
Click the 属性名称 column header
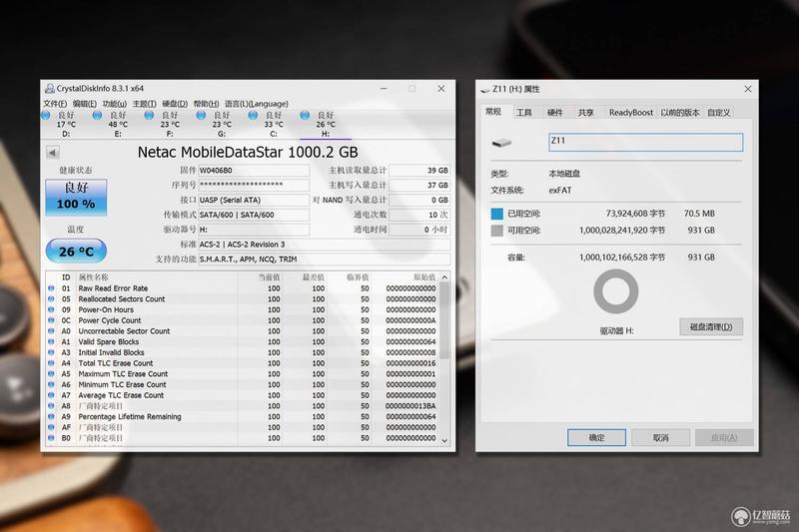click(93, 276)
